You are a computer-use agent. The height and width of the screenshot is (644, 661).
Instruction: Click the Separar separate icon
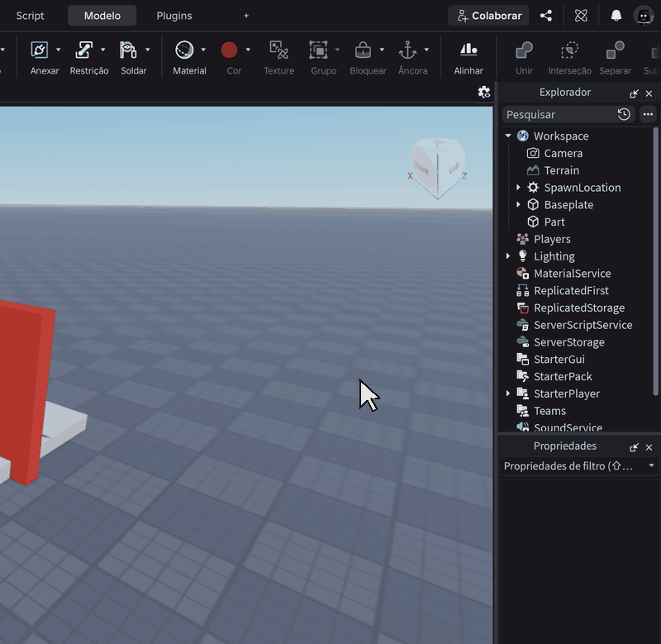point(615,50)
